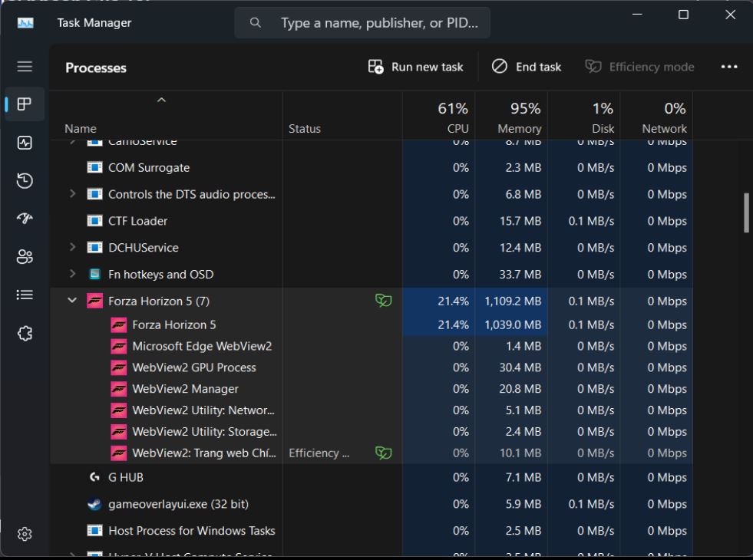The width and height of the screenshot is (753, 560).
Task: Open Task Manager settings gear
Action: (x=25, y=534)
